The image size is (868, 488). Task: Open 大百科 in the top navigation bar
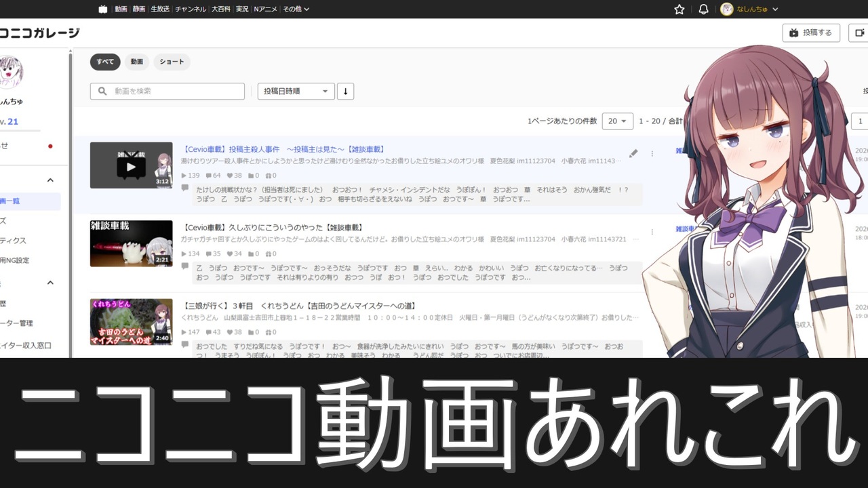220,9
